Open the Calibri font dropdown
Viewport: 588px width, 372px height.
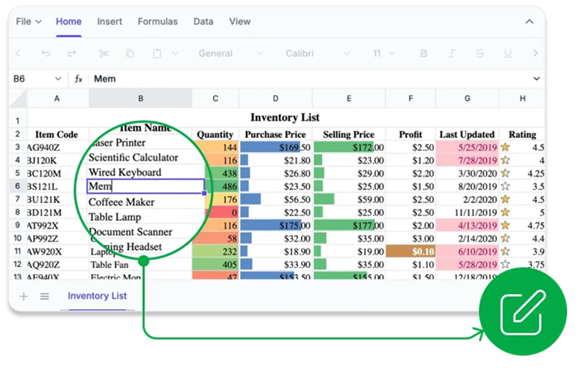317,53
